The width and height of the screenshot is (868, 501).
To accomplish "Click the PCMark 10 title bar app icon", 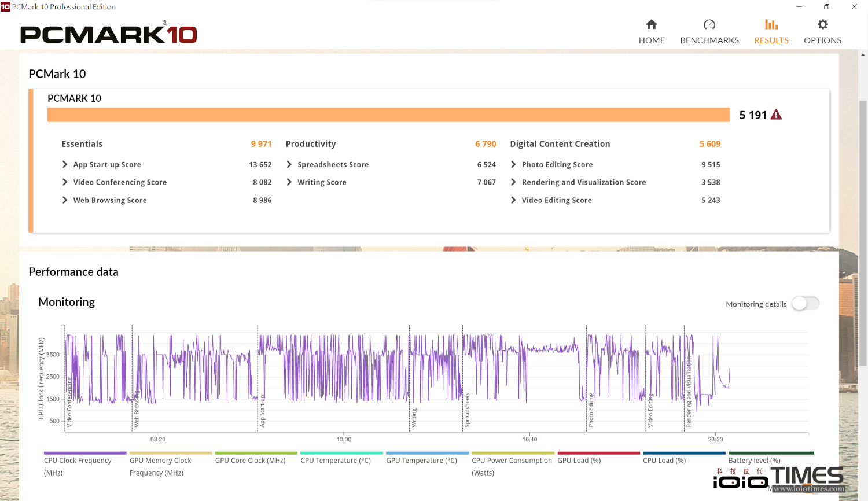I will click(5, 7).
